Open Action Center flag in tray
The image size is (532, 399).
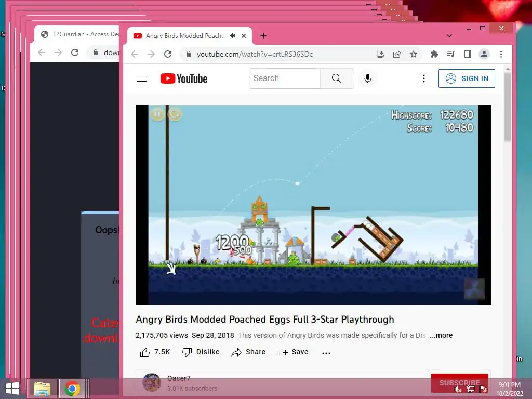pyautogui.click(x=484, y=390)
